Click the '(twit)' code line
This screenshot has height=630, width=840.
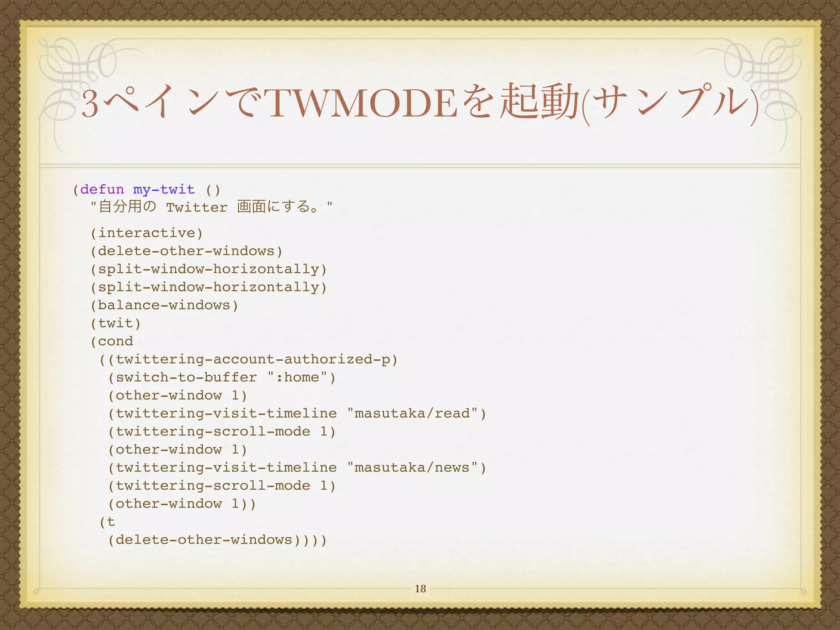coord(116,323)
